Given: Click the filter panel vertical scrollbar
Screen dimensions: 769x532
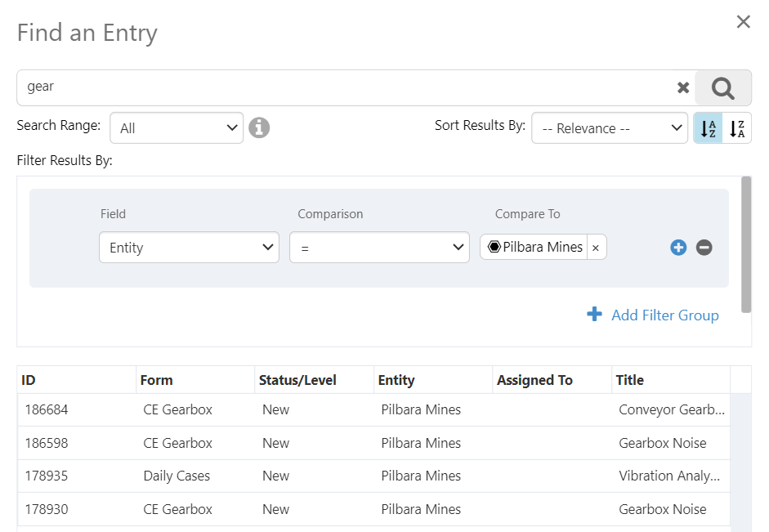Looking at the screenshot, I should (746, 244).
